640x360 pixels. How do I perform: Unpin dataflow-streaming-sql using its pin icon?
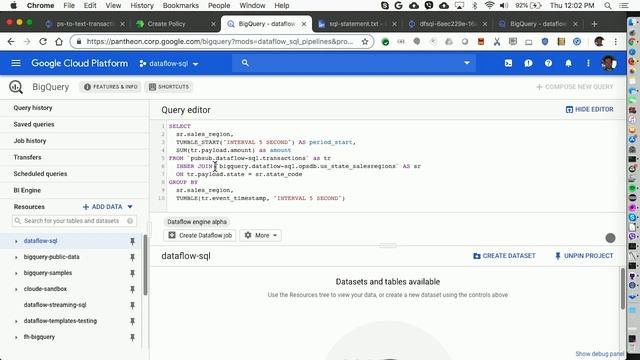132,305
